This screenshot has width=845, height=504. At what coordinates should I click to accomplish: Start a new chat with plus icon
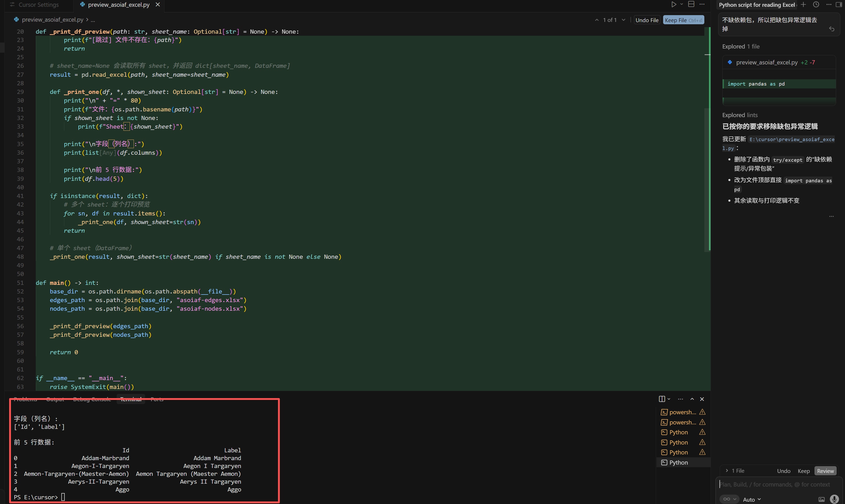click(x=804, y=4)
